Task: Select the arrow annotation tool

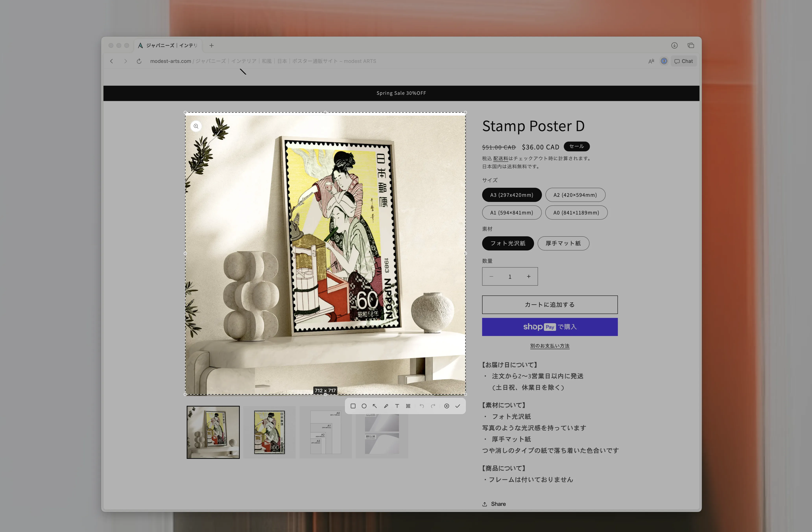Action: (x=375, y=406)
